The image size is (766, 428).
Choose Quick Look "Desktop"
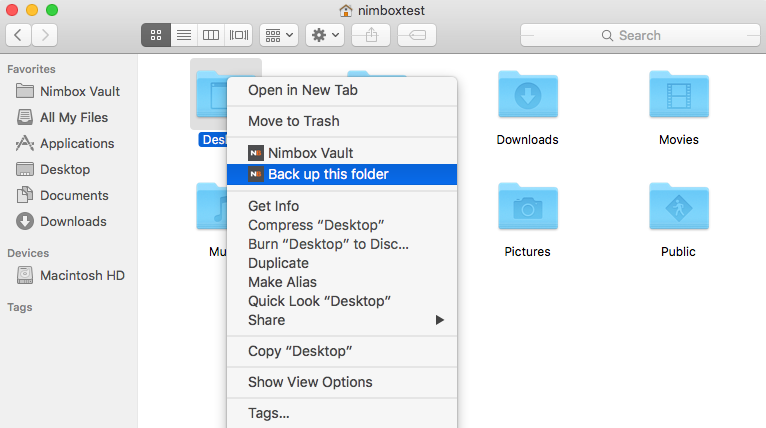342,301
